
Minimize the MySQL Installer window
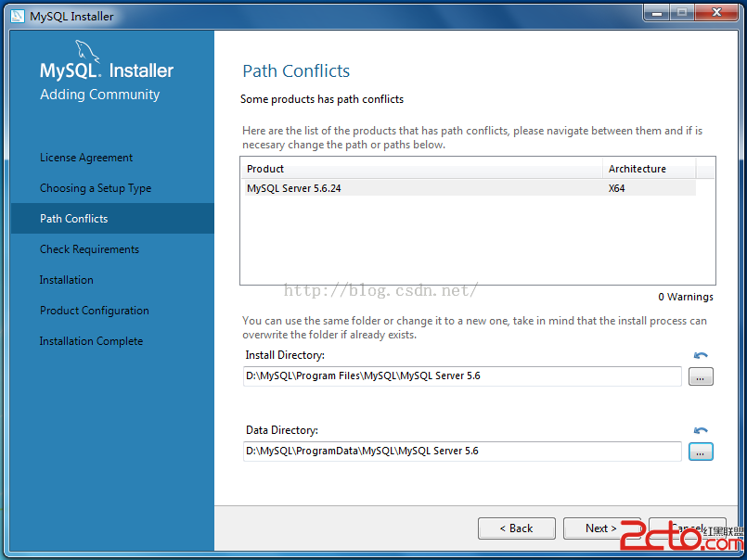(657, 13)
